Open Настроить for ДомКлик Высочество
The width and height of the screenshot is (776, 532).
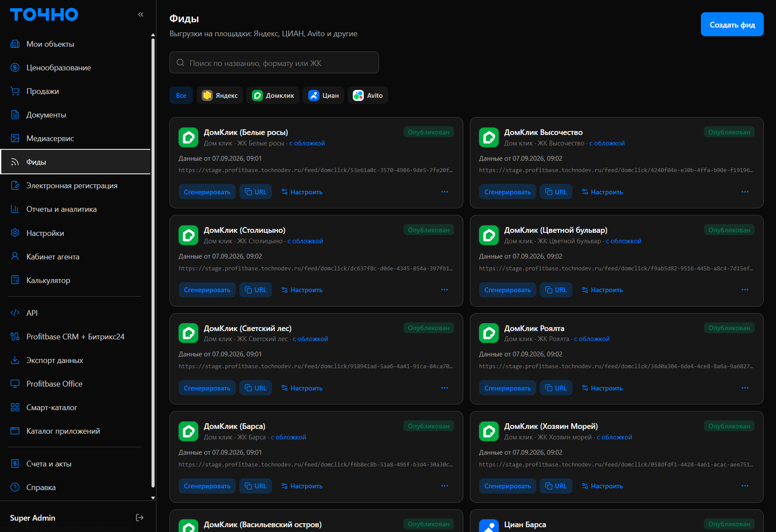[602, 192]
